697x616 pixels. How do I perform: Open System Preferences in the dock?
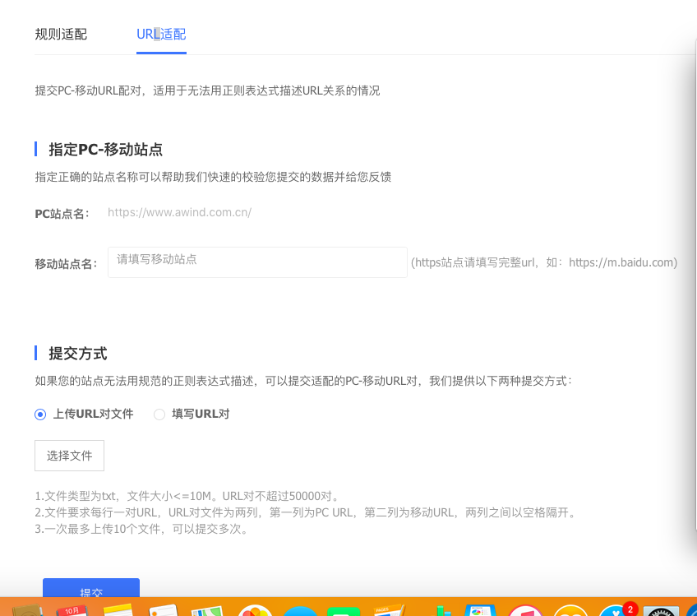point(661,610)
